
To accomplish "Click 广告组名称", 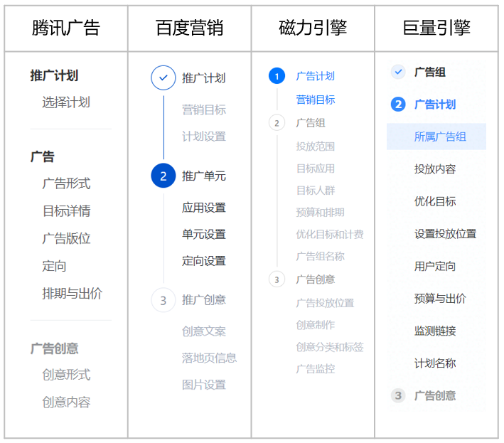I will coord(320,257).
